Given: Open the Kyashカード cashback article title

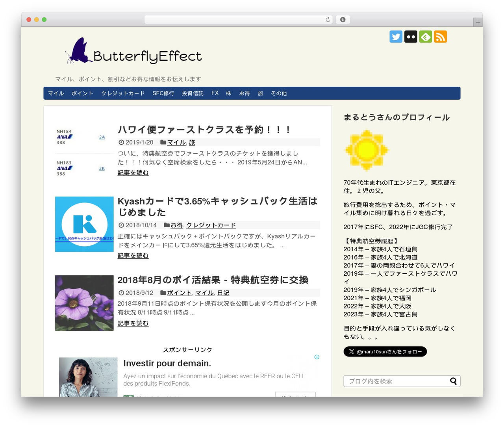Looking at the screenshot, I should (x=218, y=206).
